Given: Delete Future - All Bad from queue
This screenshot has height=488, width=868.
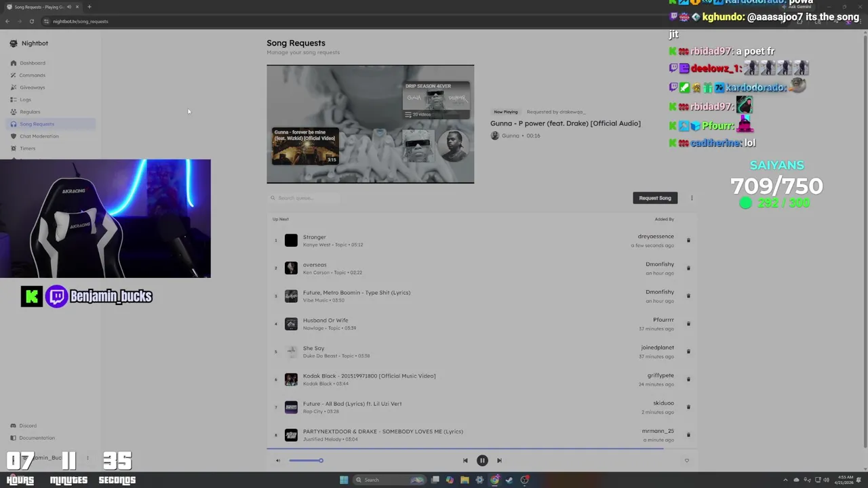Looking at the screenshot, I should pos(688,407).
